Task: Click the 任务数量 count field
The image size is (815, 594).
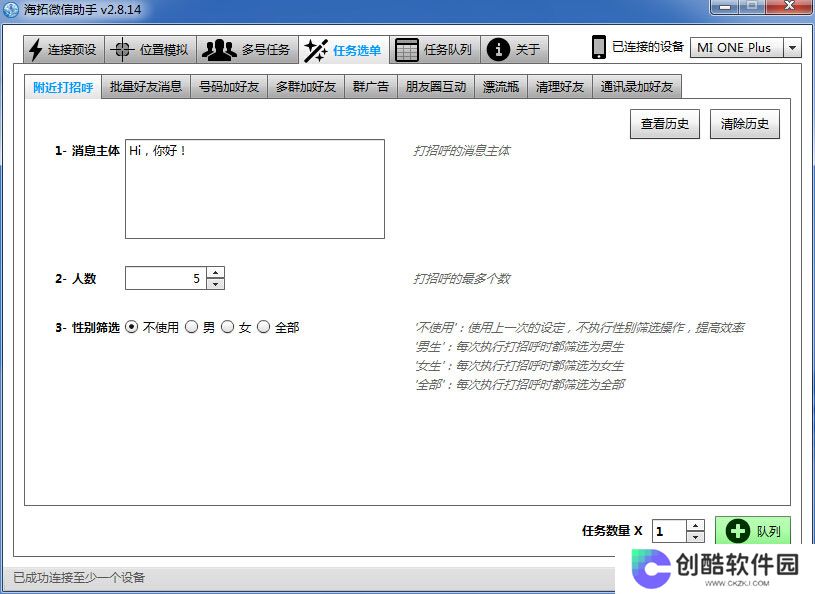Action: [x=669, y=531]
